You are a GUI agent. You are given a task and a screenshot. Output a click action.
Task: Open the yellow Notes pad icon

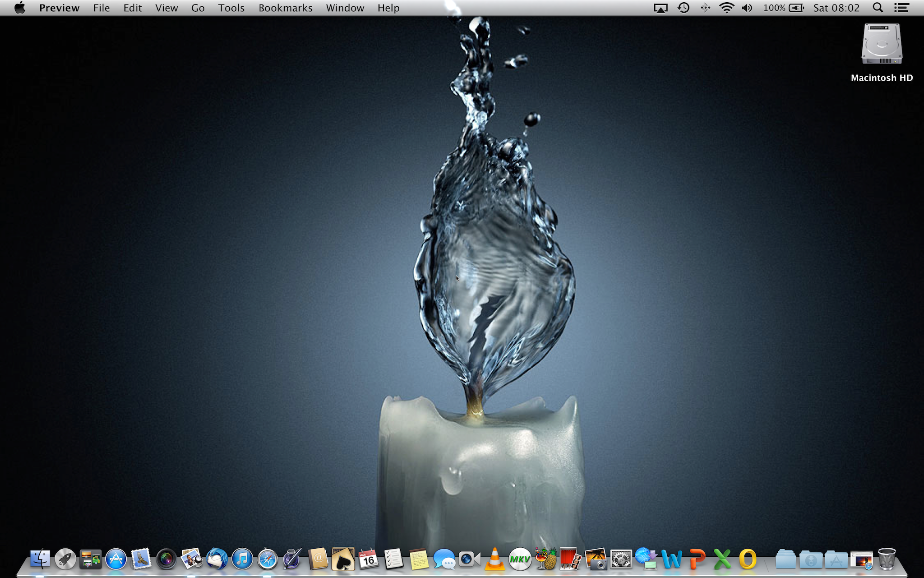(x=419, y=559)
